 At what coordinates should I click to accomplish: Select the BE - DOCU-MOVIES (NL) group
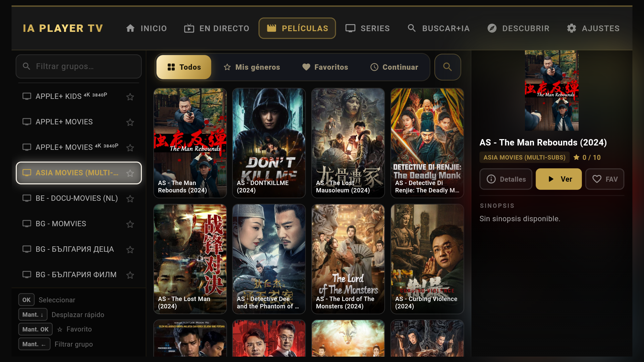[78, 198]
